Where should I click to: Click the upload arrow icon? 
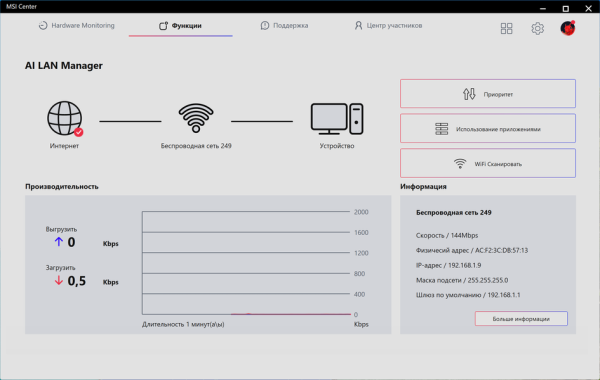(59, 241)
